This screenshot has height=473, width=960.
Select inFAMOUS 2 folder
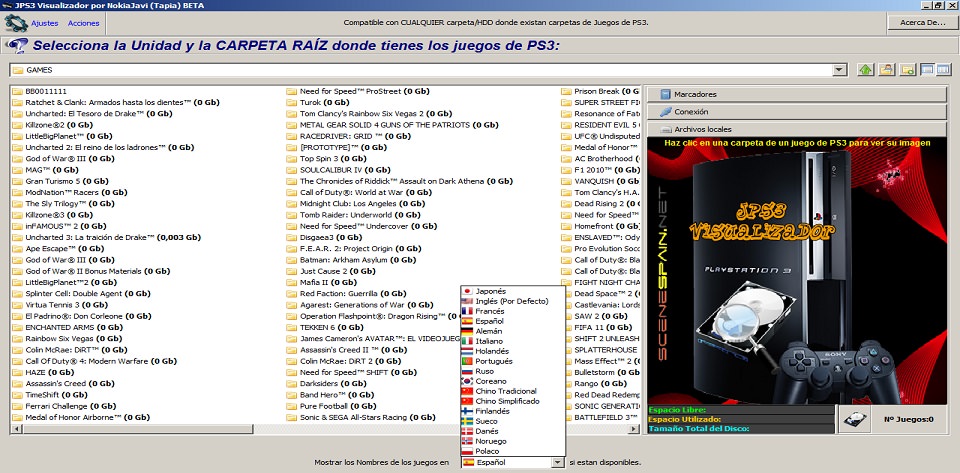(x=59, y=226)
